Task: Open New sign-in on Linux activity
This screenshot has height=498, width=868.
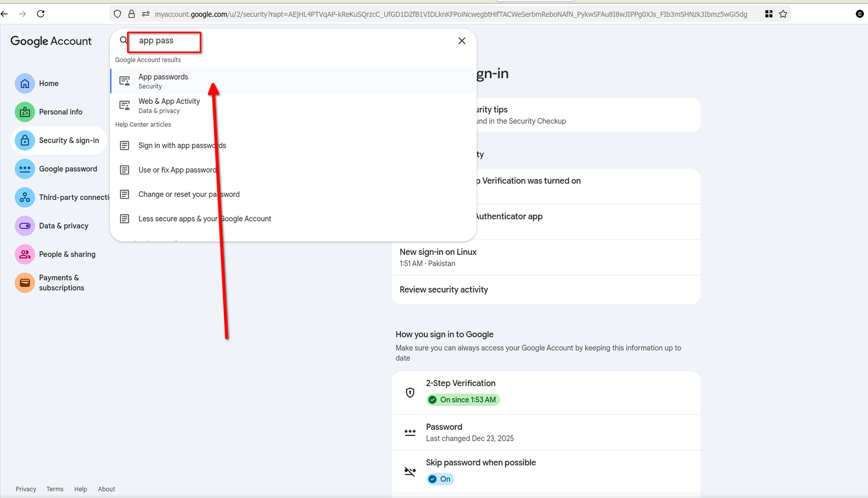Action: tap(546, 257)
